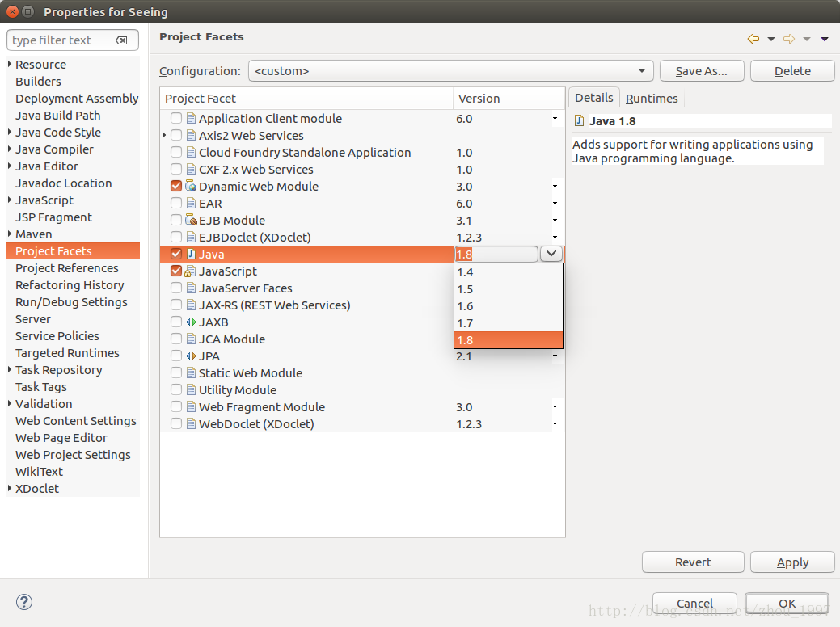Check the JPA facet checkbox
The image size is (840, 627).
(176, 356)
